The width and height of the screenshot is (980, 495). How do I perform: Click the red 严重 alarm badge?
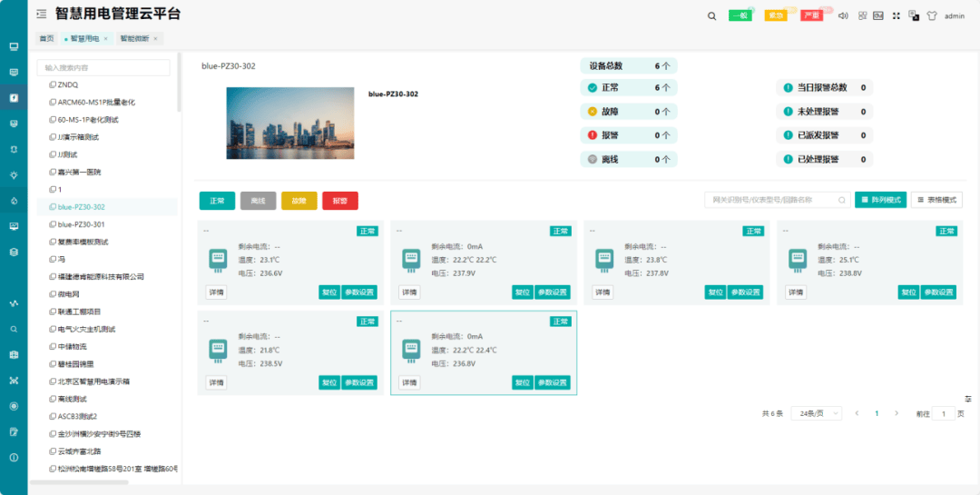[811, 15]
